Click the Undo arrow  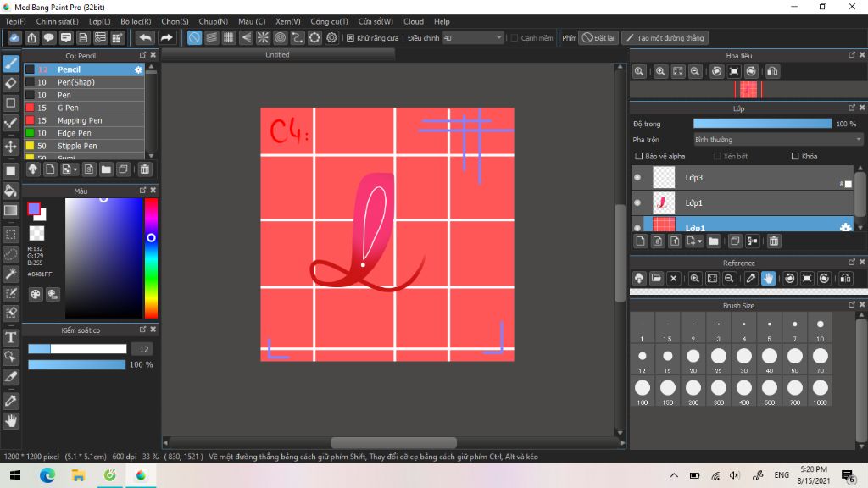(145, 37)
